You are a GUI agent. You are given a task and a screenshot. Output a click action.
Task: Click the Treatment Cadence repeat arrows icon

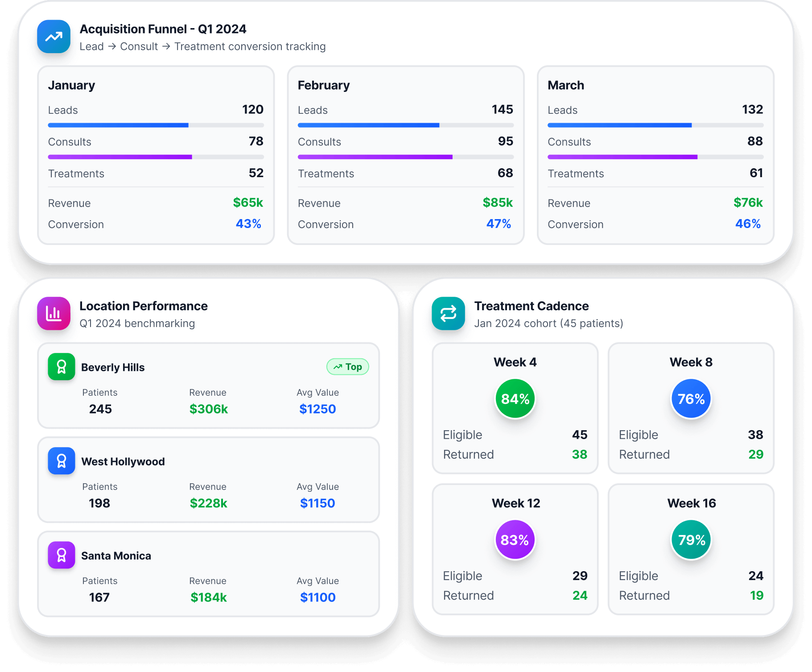coord(448,314)
